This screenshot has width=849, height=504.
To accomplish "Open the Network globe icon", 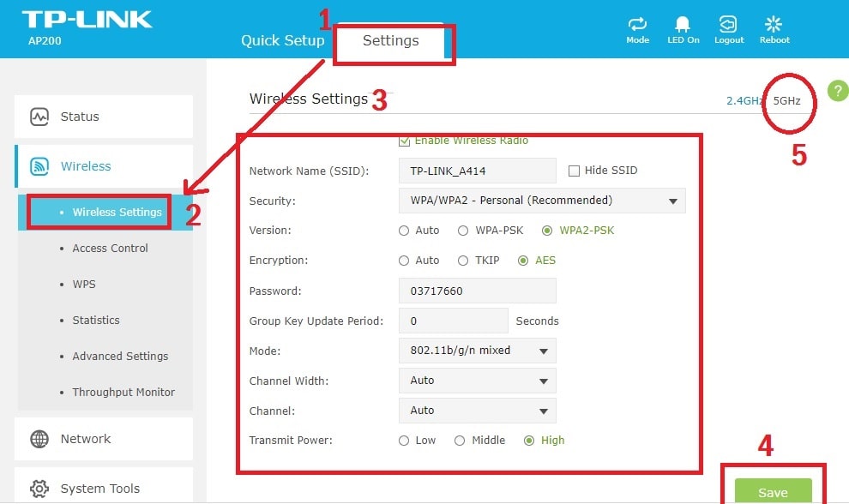I will pos(39,439).
